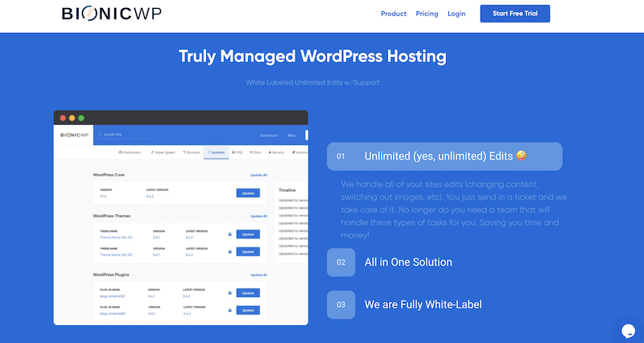Click the Update button for plug-inname123

[x=248, y=293]
